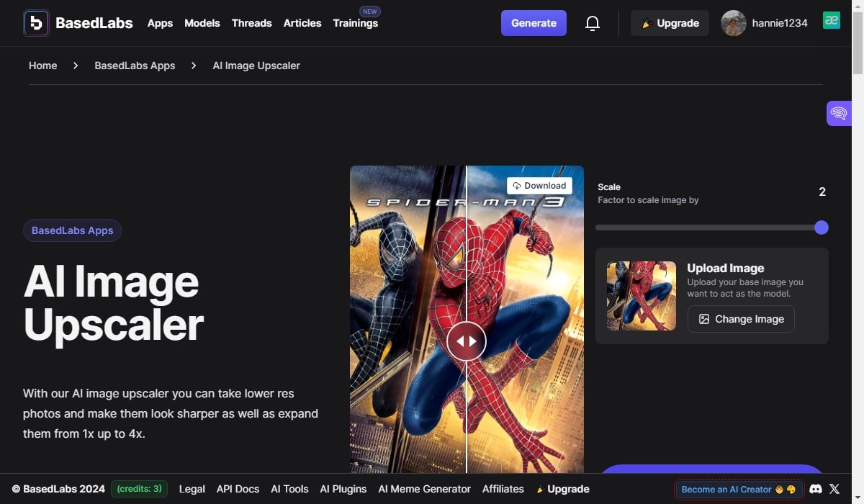
Task: Open the API Docs footer link
Action: pyautogui.click(x=238, y=489)
